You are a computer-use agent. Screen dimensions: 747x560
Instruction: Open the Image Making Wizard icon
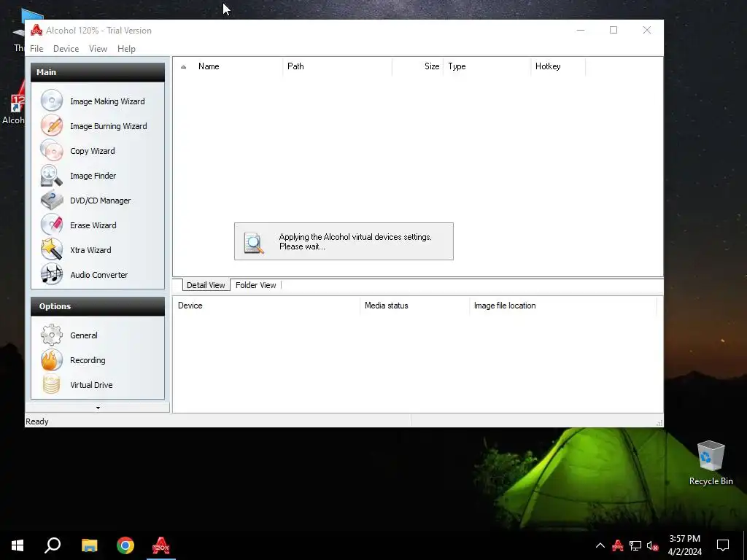pyautogui.click(x=52, y=101)
